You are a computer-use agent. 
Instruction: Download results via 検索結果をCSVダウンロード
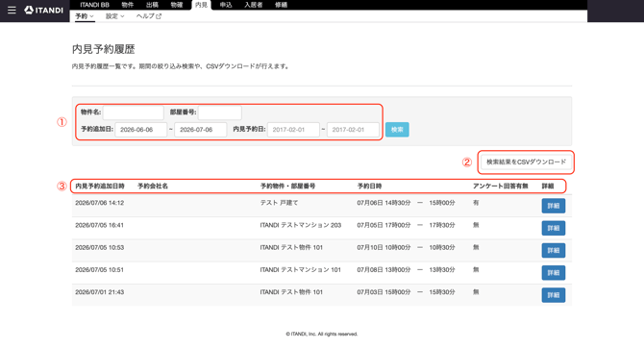(526, 162)
